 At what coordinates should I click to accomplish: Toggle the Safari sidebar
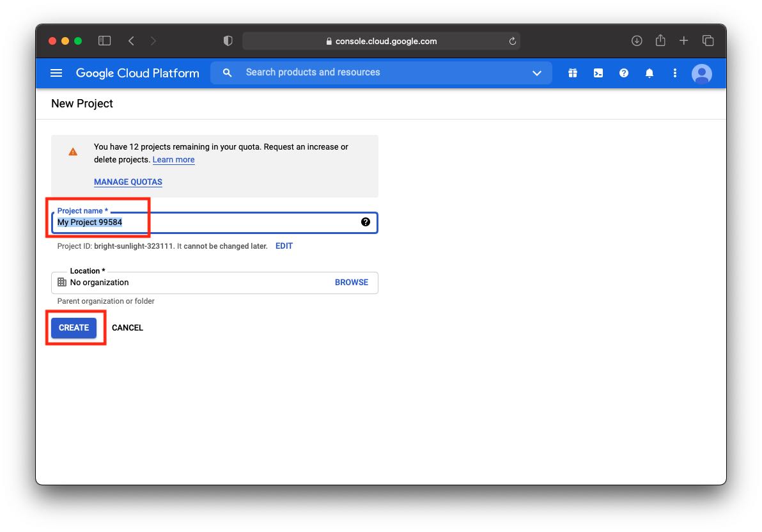click(x=104, y=41)
